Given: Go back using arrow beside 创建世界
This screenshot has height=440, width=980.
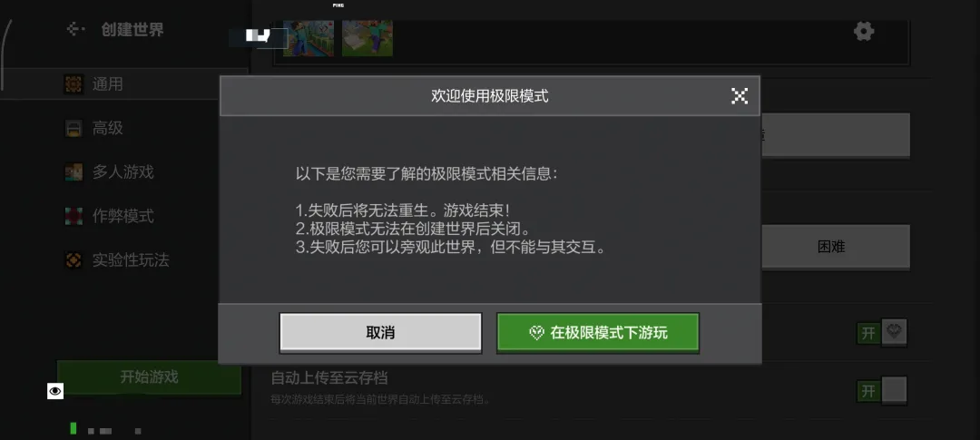Looking at the screenshot, I should tap(75, 29).
